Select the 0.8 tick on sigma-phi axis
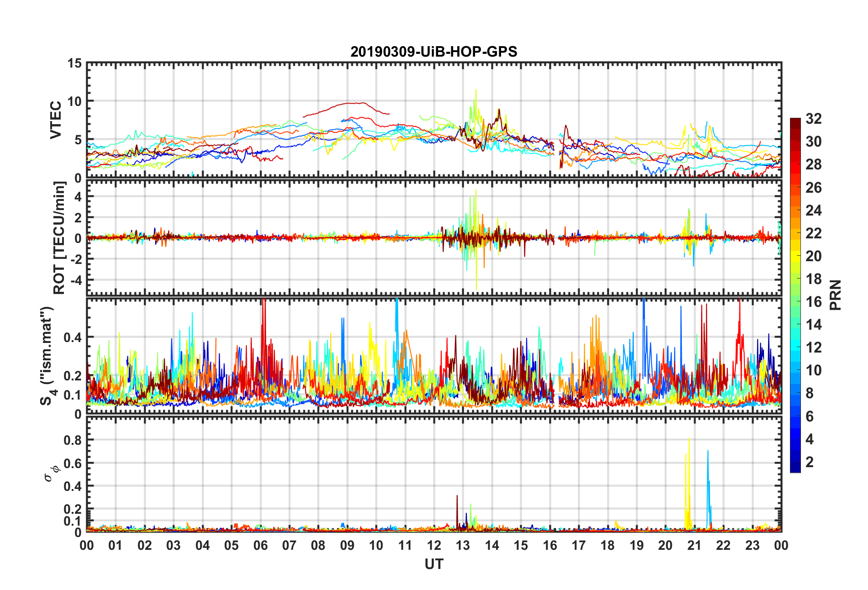Screen dimensions: 868x590 [73, 440]
